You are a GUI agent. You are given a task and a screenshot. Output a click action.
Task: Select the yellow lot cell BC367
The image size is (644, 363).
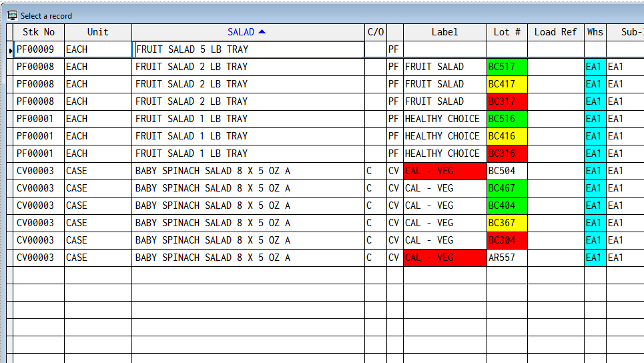coord(507,223)
